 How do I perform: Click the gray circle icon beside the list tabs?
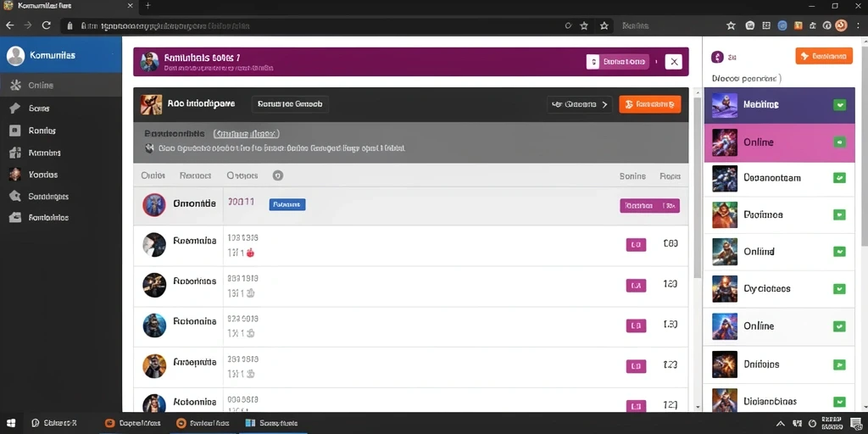coord(278,175)
